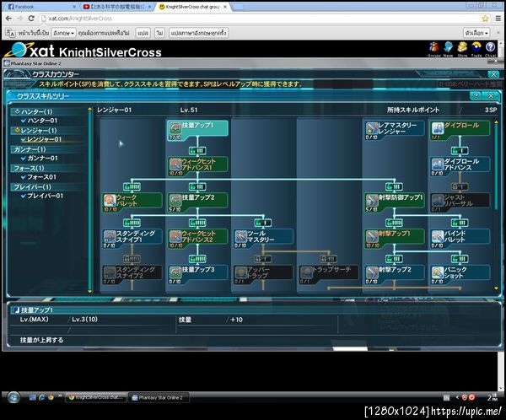
Task: Collapse the フォース(1) class group
Action: coord(48,168)
